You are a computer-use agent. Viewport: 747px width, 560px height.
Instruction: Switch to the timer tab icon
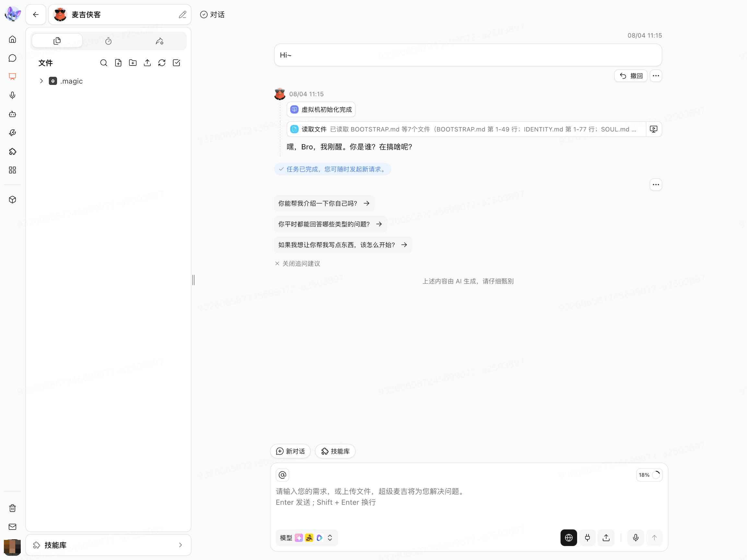tap(108, 41)
